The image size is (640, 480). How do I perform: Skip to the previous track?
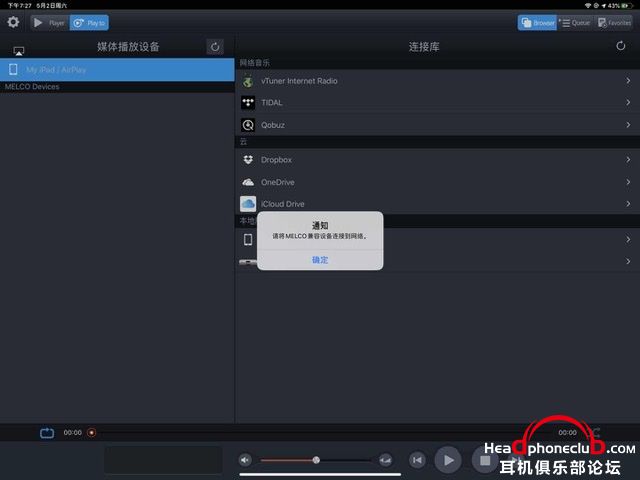[x=417, y=460]
